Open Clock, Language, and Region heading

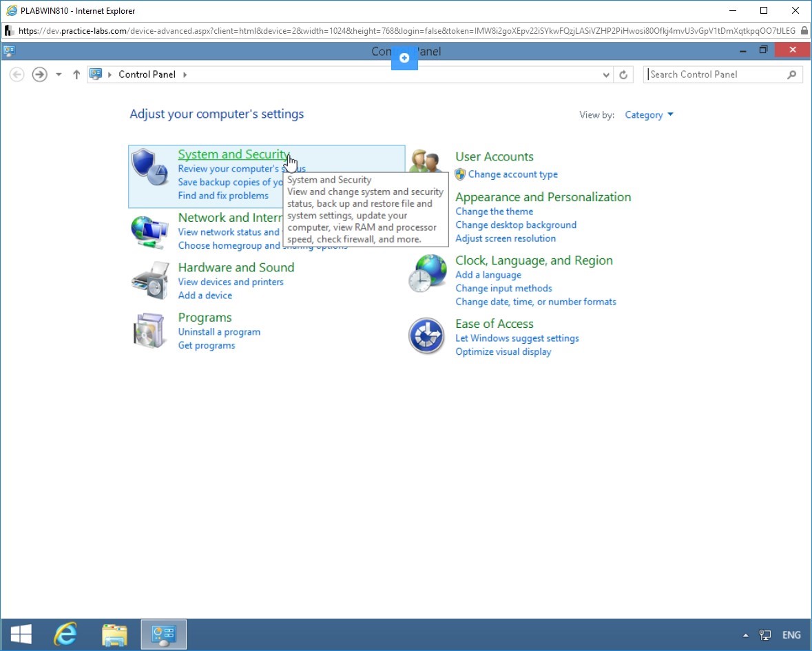534,260
